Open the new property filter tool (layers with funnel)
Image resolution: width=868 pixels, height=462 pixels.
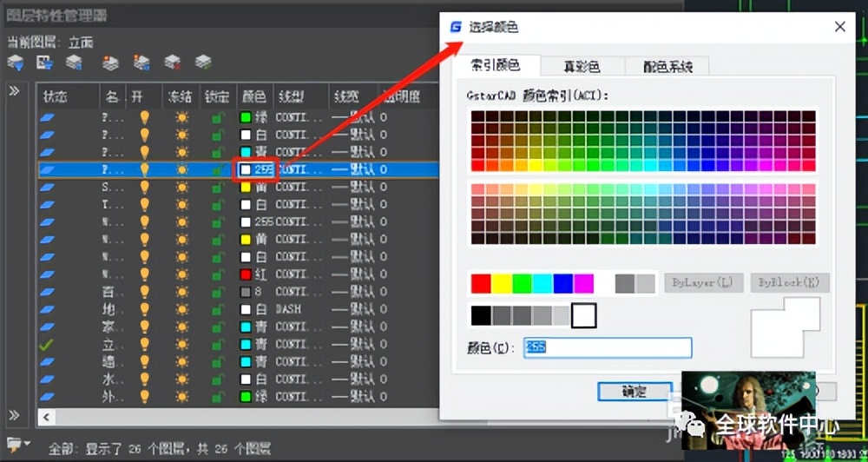click(x=16, y=63)
